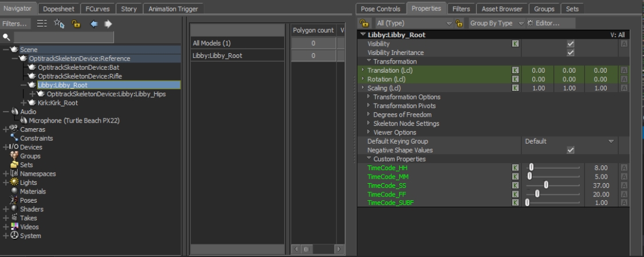Click the Navigator list view options icon
Viewport: 644px width, 257px height.
[x=42, y=24]
